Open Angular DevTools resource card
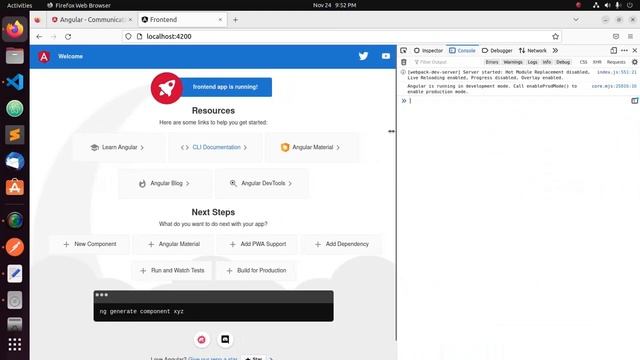This screenshot has width=640, height=360. click(x=262, y=183)
